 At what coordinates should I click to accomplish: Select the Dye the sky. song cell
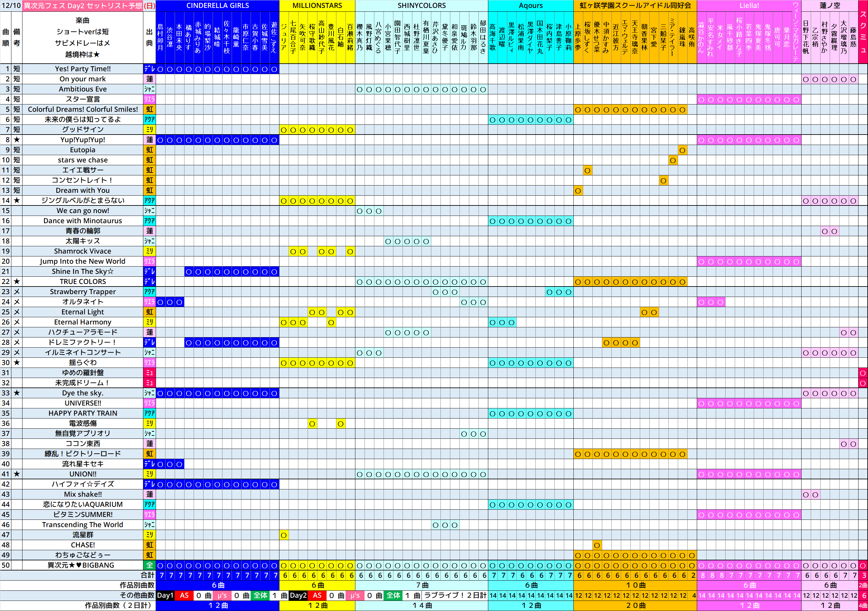[83, 393]
